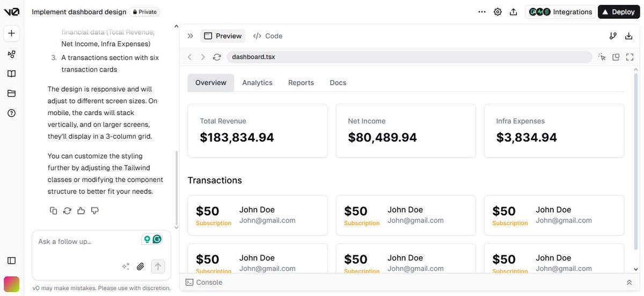Click the $3,834.94 expenses value
Image resolution: width=644 pixels, height=296 pixels.
click(526, 138)
